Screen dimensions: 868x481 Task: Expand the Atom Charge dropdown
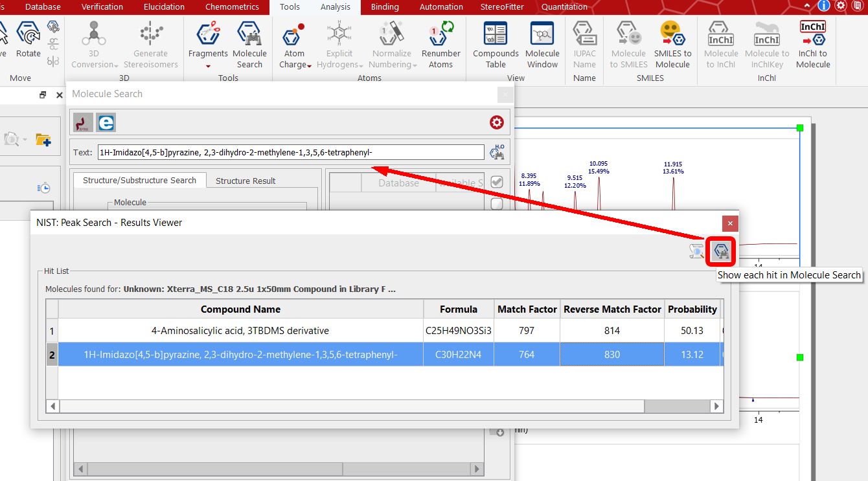pyautogui.click(x=310, y=65)
